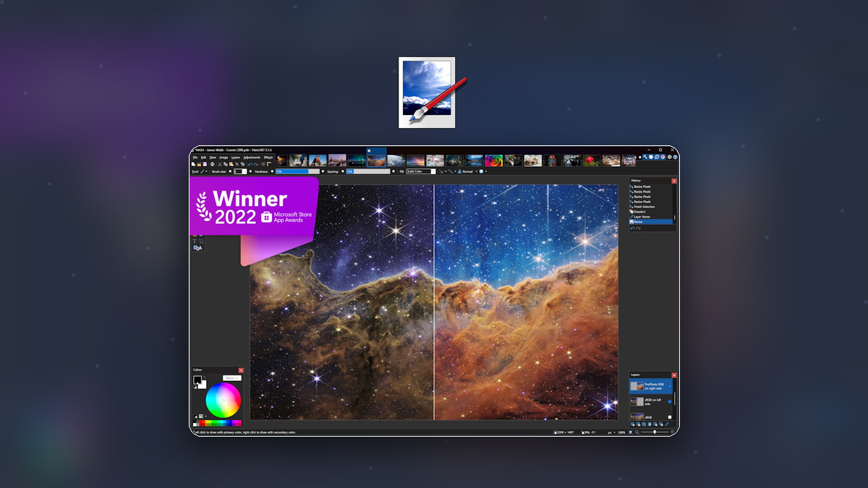Select the Text tool in Tools panel
This screenshot has width=868, height=488.
[x=195, y=241]
